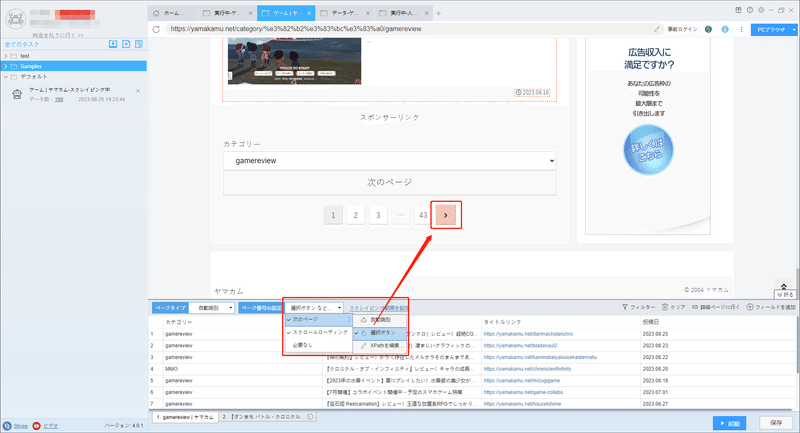Collapse the デフォルト folder

(6, 77)
